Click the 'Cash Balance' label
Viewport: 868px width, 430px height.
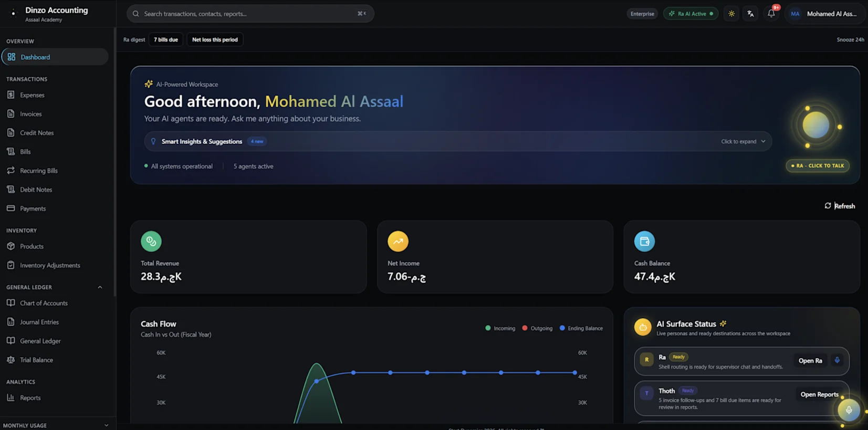[652, 263]
